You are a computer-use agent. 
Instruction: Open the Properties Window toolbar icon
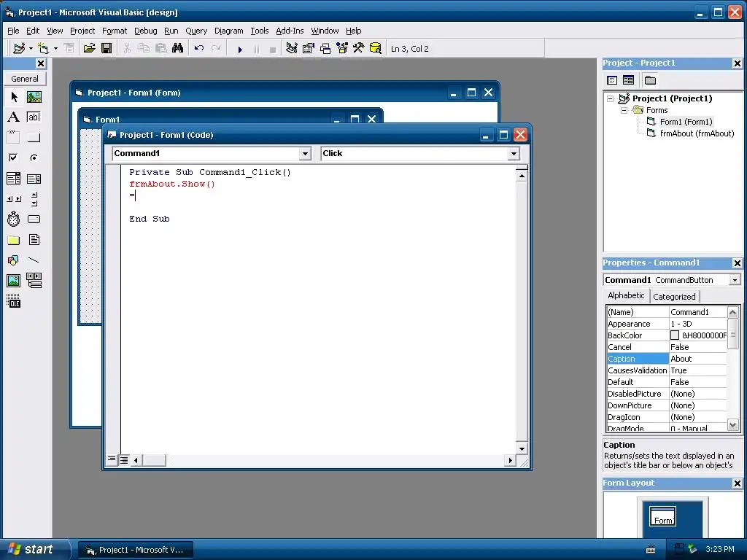point(309,48)
